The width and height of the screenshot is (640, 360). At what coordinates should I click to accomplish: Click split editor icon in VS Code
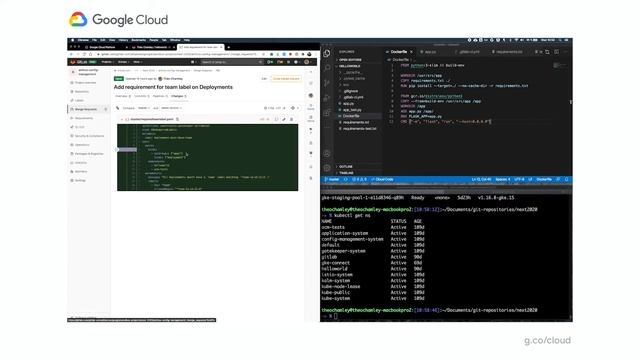point(556,52)
